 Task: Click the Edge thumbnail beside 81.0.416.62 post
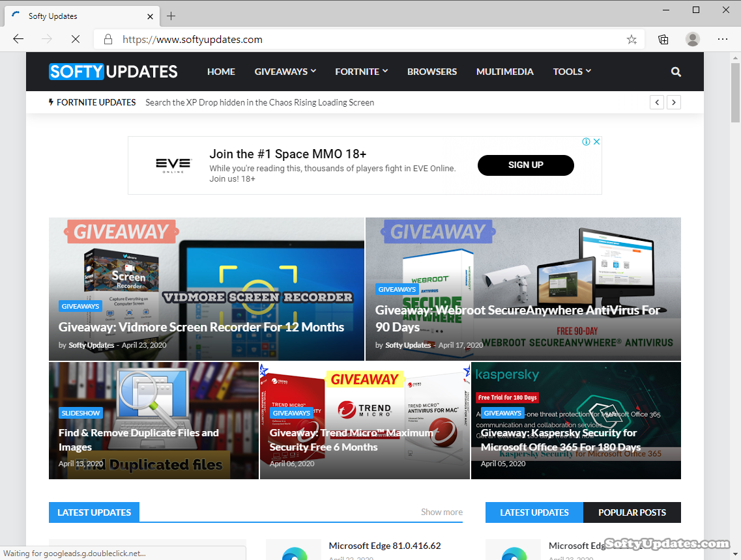pos(294,550)
